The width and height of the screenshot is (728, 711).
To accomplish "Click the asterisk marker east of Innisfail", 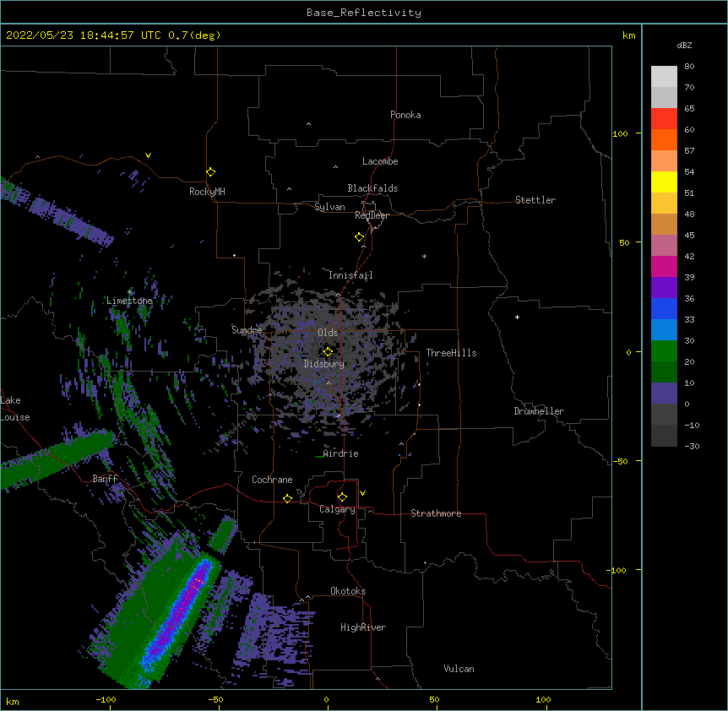I will tap(424, 256).
